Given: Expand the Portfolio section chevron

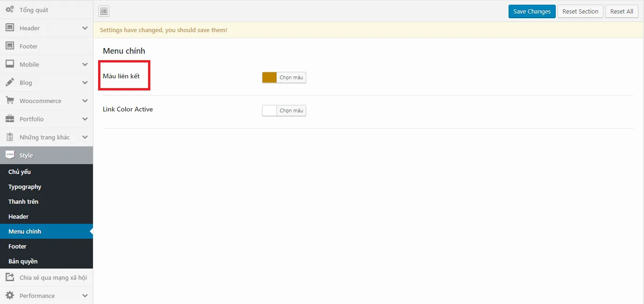Looking at the screenshot, I should (85, 119).
